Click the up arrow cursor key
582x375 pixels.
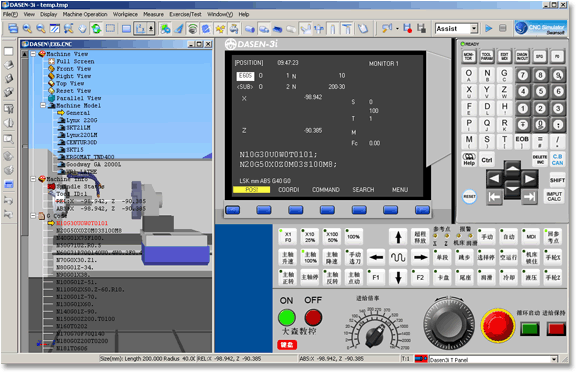click(x=512, y=169)
